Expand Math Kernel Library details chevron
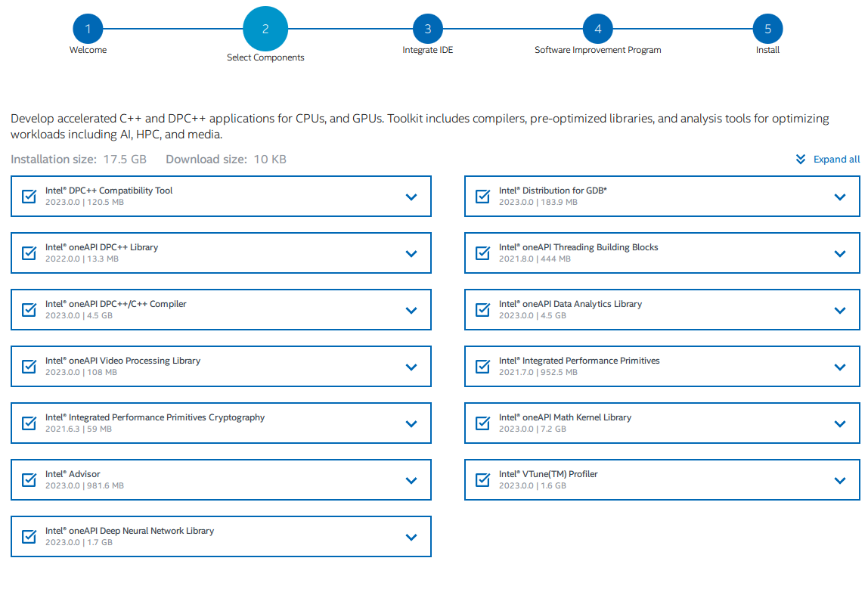Viewport: 868px width, 589px height. click(x=840, y=424)
